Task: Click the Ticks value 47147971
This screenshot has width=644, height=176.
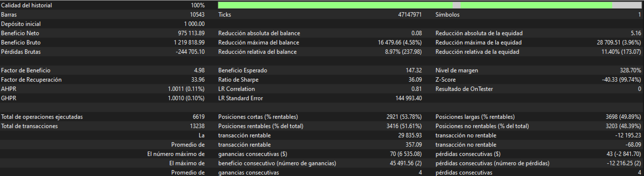Action: (410, 15)
